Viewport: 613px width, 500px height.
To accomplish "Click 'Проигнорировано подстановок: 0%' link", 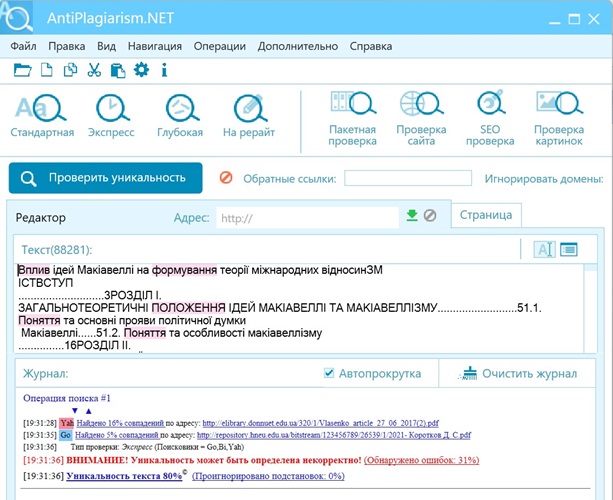I will (x=268, y=476).
